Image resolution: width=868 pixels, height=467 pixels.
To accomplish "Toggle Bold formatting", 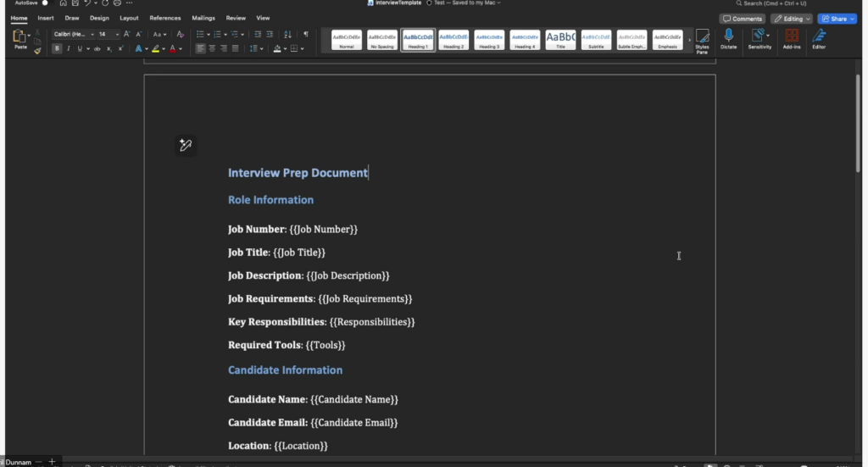I will click(58, 49).
